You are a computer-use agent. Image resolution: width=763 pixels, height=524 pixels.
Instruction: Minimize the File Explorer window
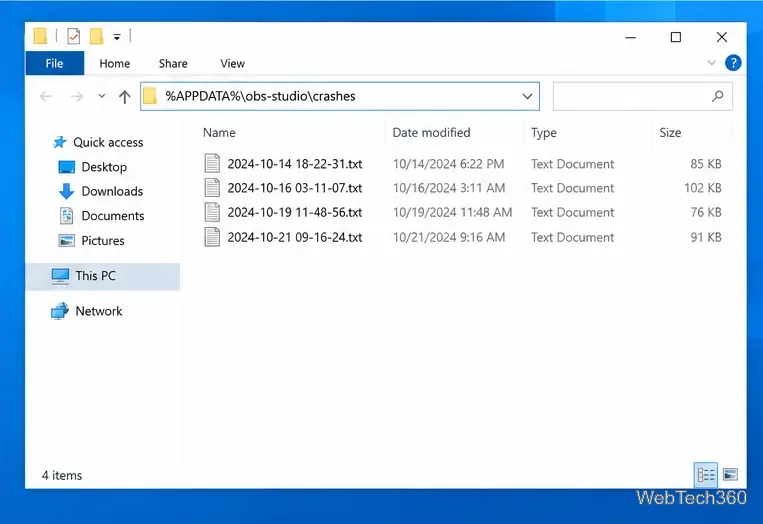coord(631,37)
